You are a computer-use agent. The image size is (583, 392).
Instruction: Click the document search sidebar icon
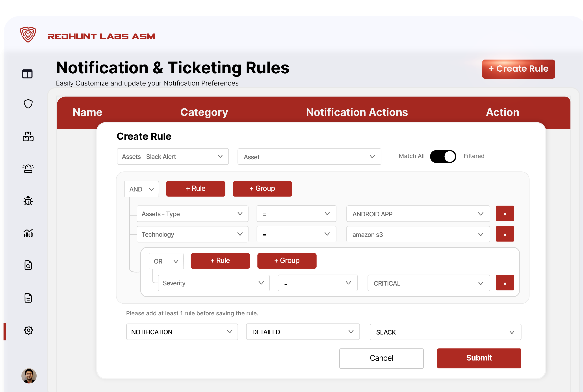click(28, 265)
